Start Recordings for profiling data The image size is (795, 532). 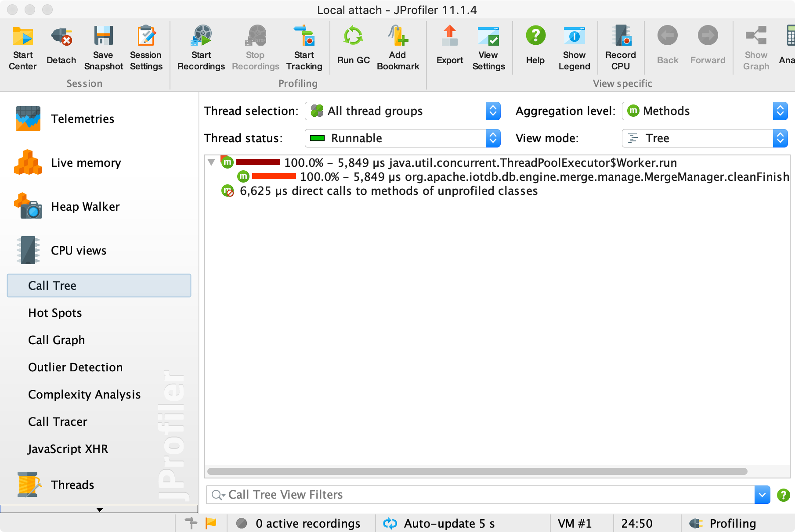[201, 46]
